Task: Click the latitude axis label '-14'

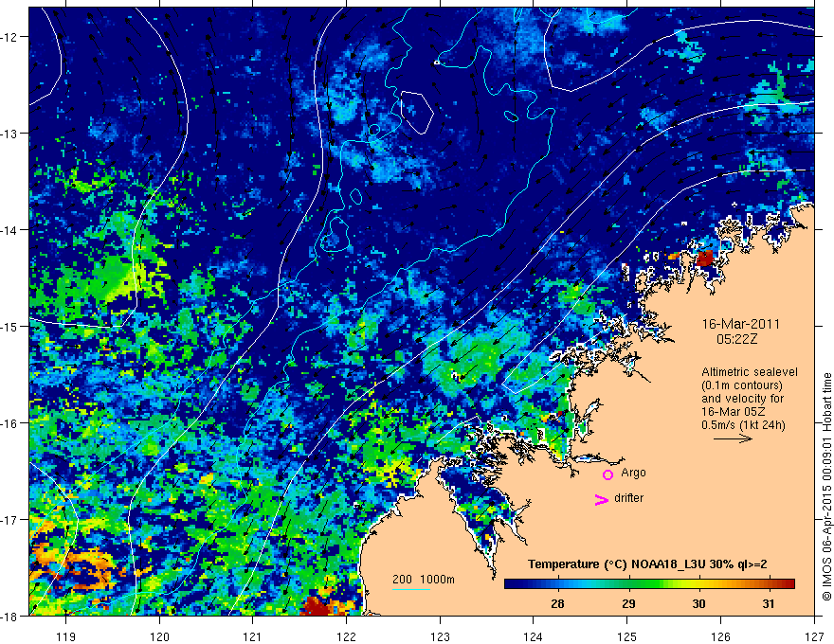Action: (9, 230)
